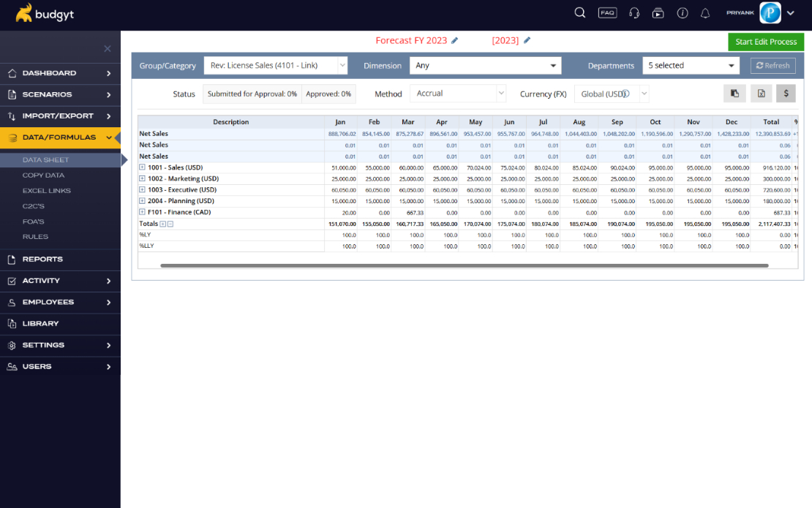Expand the 1001 - Sales (USD) row
Image resolution: width=812 pixels, height=508 pixels.
click(142, 167)
